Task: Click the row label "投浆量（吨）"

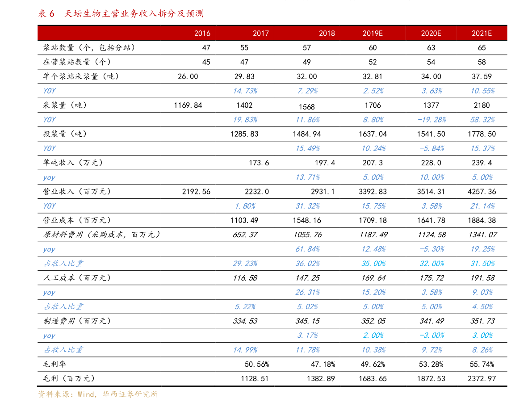Action: pyautogui.click(x=64, y=134)
